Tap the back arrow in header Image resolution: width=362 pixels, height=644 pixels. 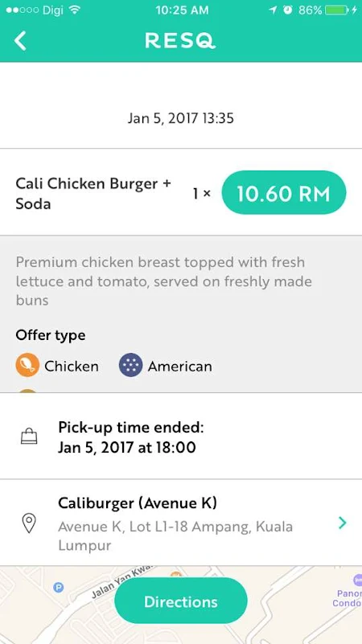pyautogui.click(x=20, y=41)
